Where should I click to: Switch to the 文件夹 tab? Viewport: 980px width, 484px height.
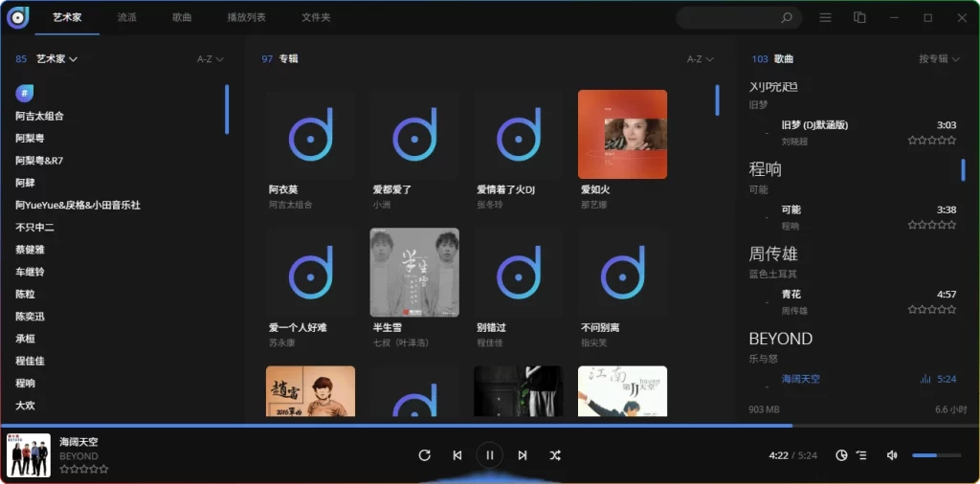point(316,17)
